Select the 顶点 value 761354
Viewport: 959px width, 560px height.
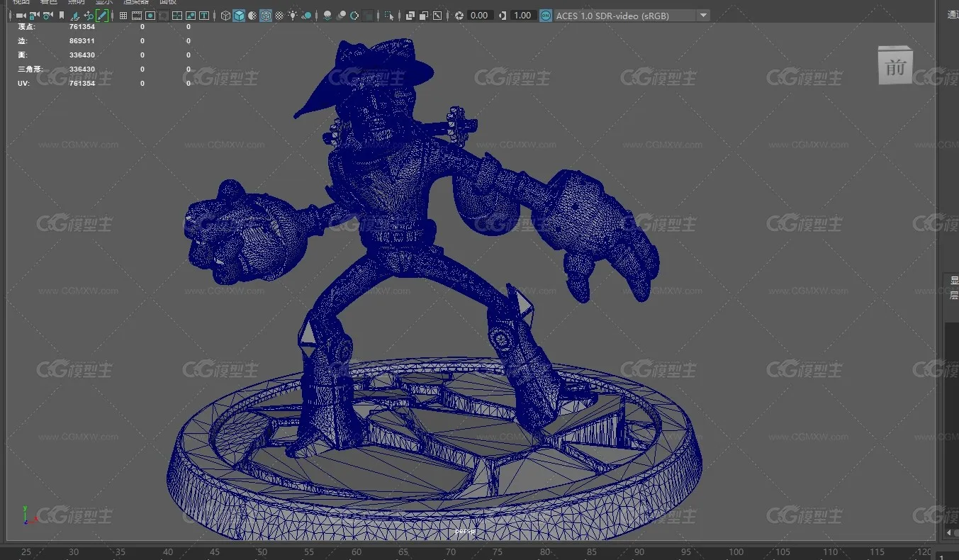(x=82, y=27)
